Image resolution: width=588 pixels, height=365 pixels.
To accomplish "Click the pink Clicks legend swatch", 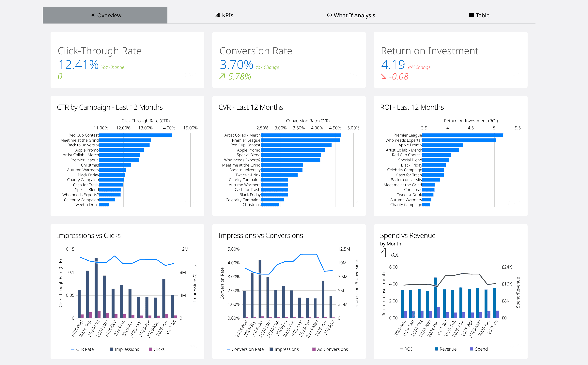I will click(x=151, y=349).
